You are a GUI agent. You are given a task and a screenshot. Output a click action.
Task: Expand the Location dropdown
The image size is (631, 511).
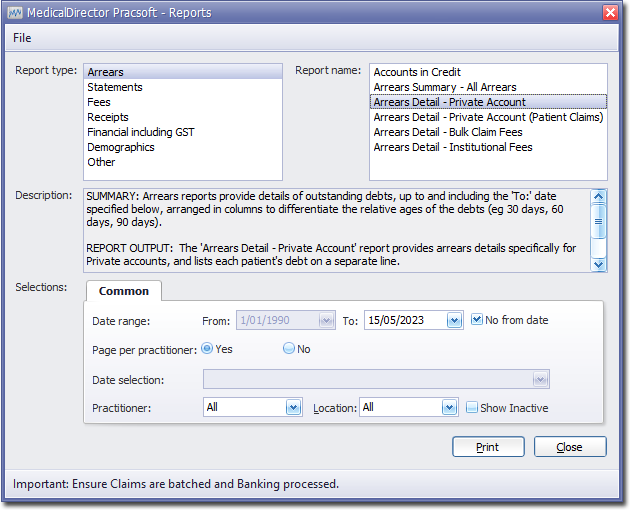pyautogui.click(x=449, y=408)
